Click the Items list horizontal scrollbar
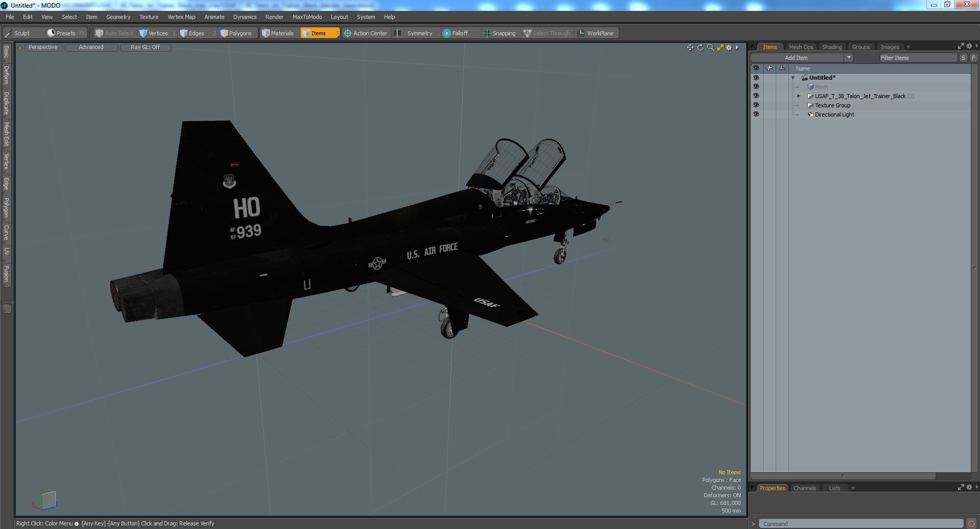This screenshot has width=980, height=529. pos(843,476)
